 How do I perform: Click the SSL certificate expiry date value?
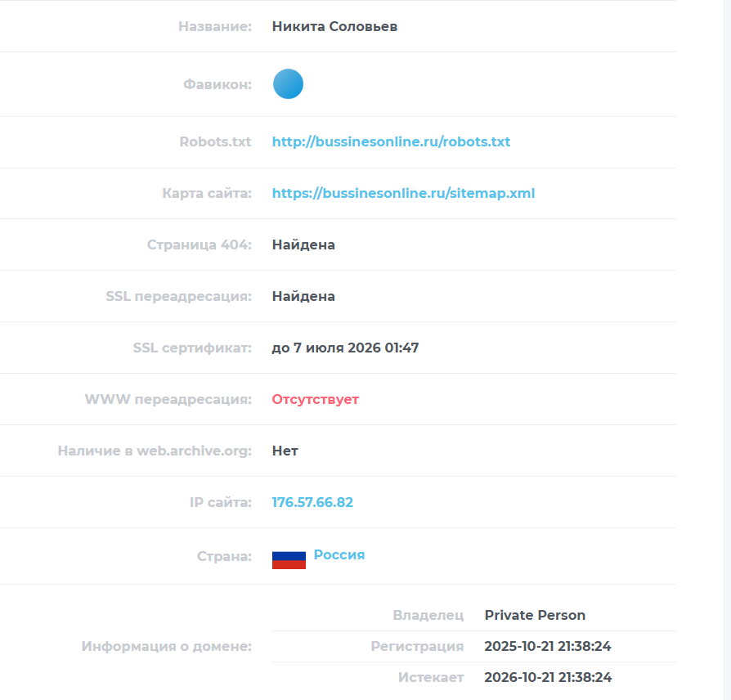(345, 348)
